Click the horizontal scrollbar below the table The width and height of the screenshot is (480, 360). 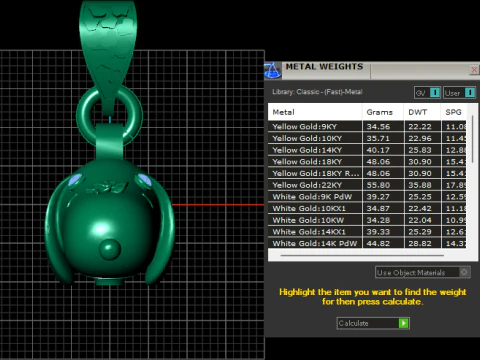(362, 255)
